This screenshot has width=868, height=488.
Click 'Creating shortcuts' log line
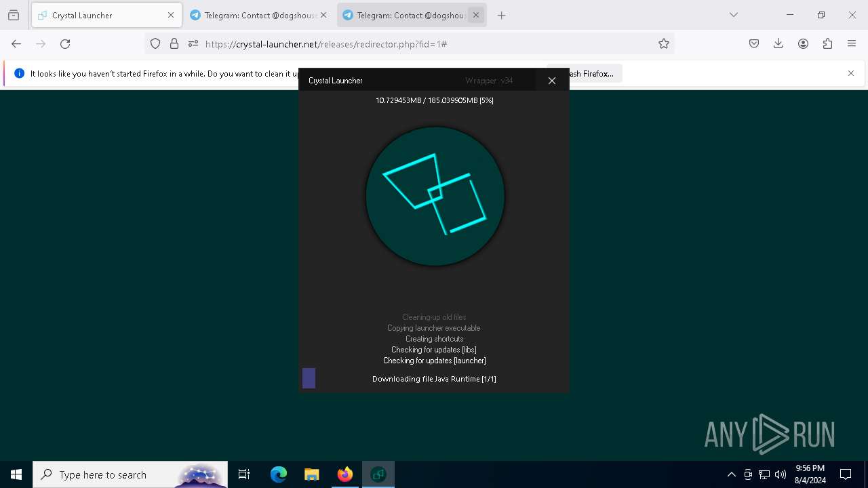click(x=435, y=339)
